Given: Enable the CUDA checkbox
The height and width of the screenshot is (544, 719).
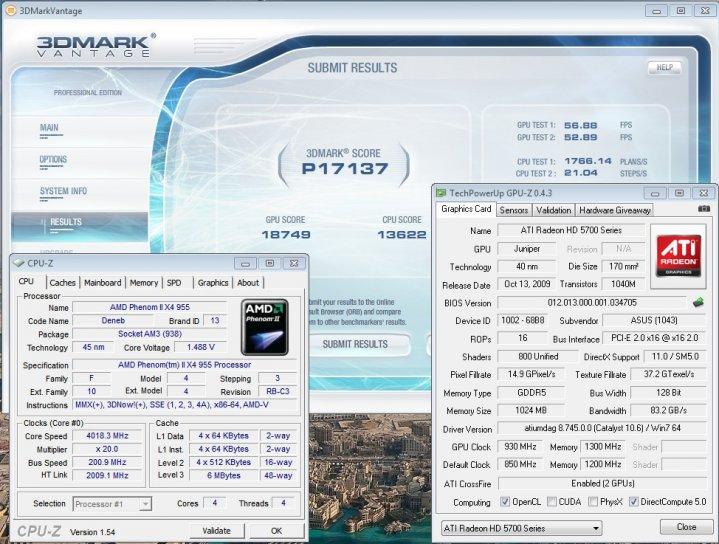Looking at the screenshot, I should (550, 502).
